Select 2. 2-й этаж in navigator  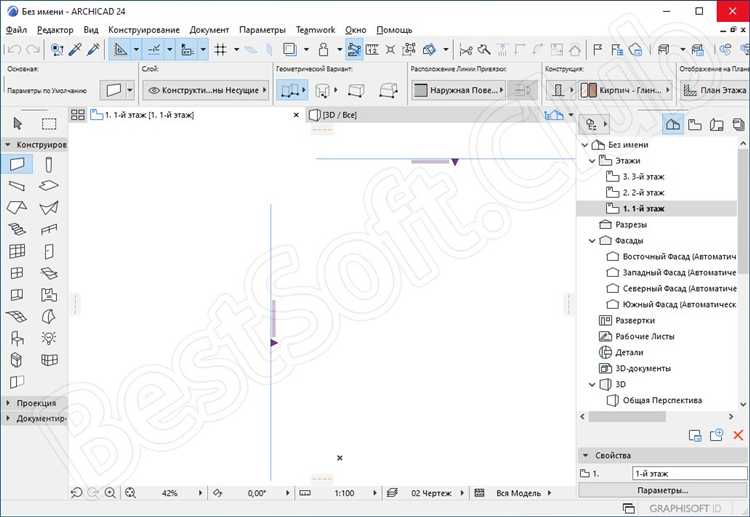[x=643, y=193]
